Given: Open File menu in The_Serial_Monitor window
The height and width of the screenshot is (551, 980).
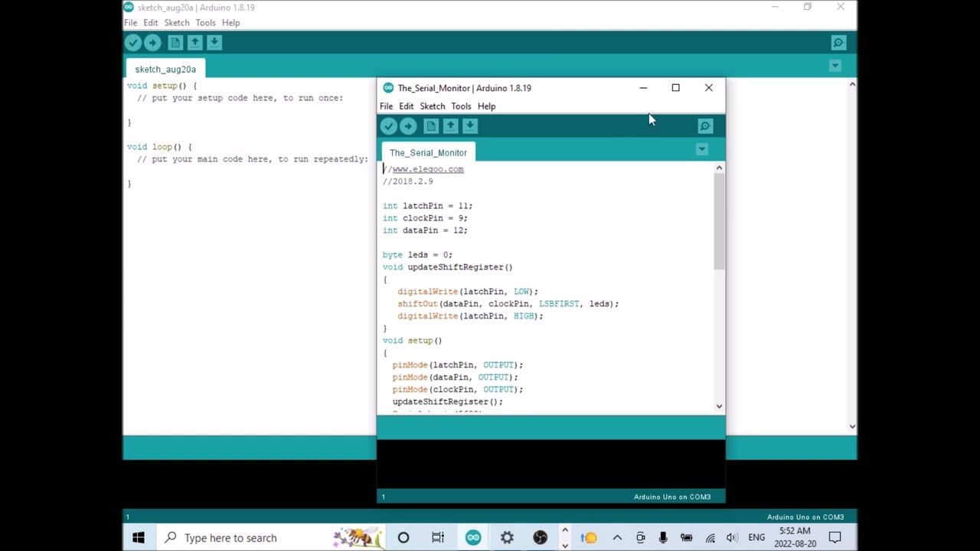Looking at the screenshot, I should pyautogui.click(x=386, y=106).
